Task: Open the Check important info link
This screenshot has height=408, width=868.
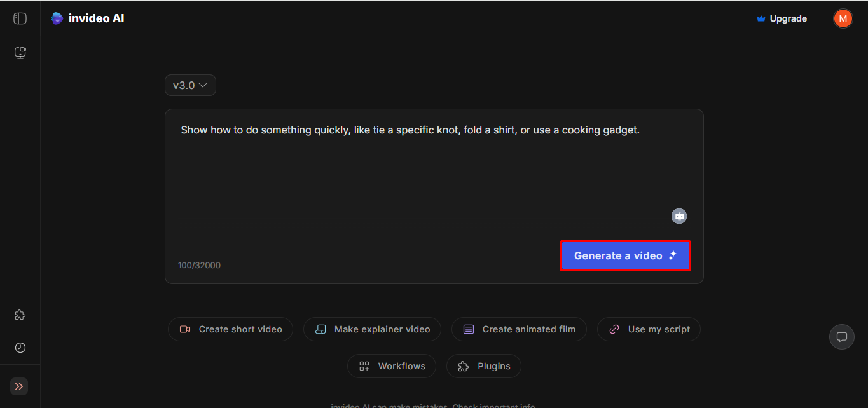Action: (493, 405)
